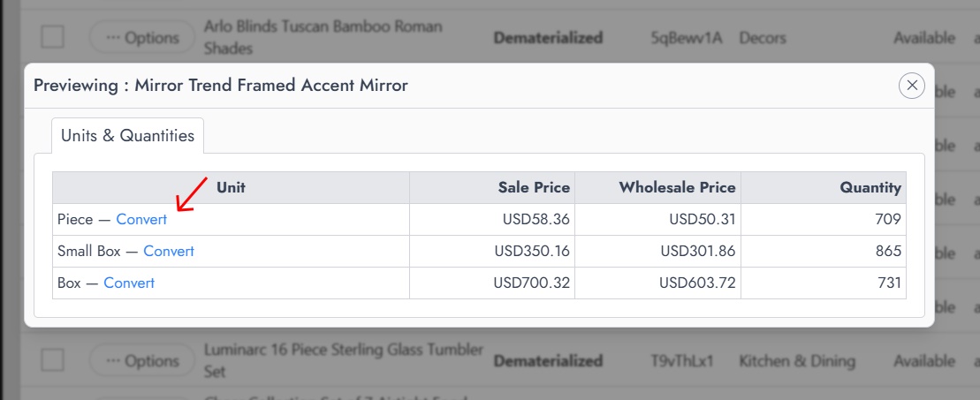
Task: Click the Decors category cell
Action: 763,38
